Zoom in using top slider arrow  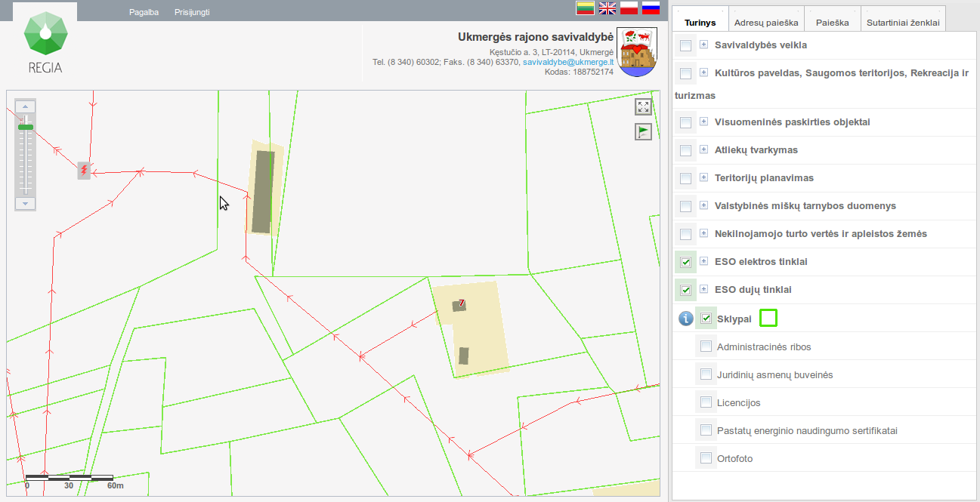click(x=25, y=106)
